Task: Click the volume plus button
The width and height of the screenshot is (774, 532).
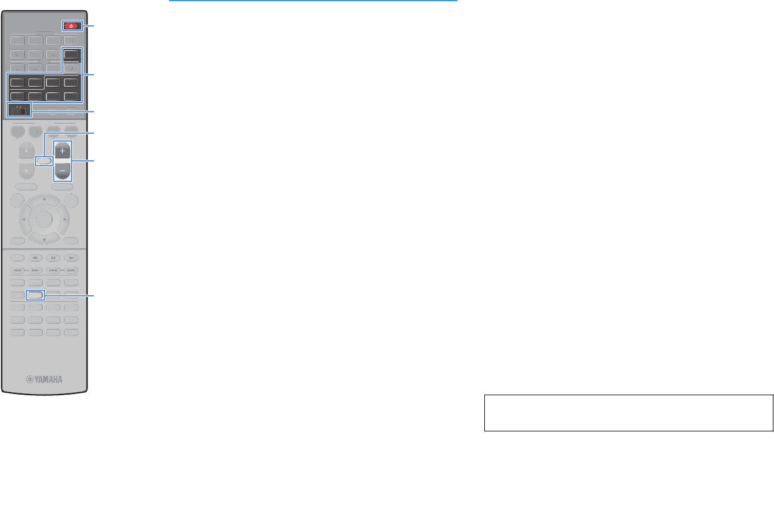Action: tap(63, 151)
